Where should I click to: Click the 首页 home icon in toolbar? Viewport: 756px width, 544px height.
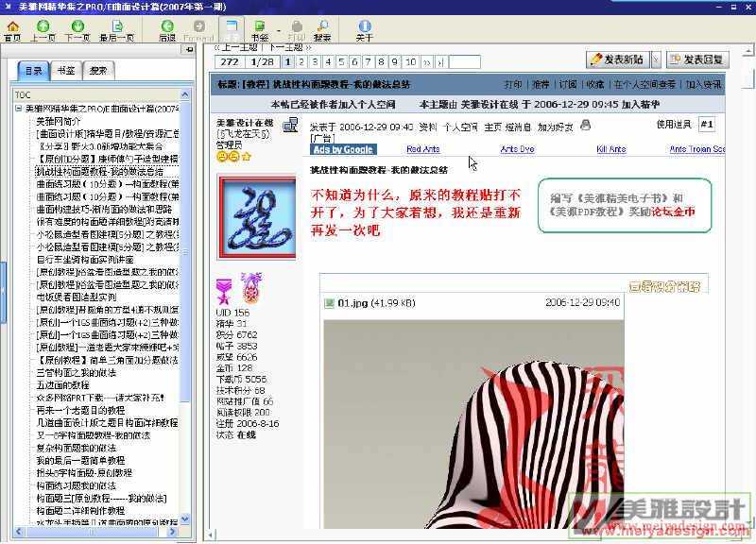[13, 29]
